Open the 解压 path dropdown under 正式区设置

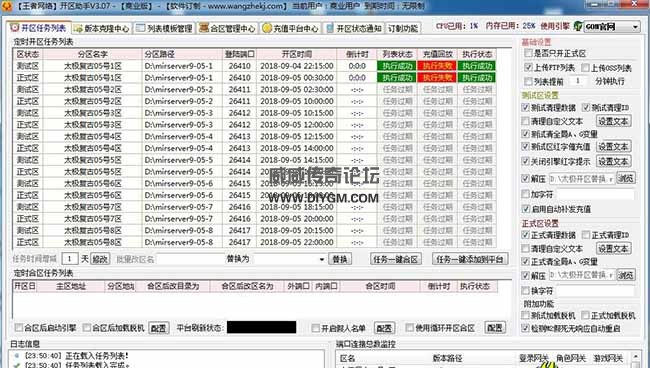point(611,275)
